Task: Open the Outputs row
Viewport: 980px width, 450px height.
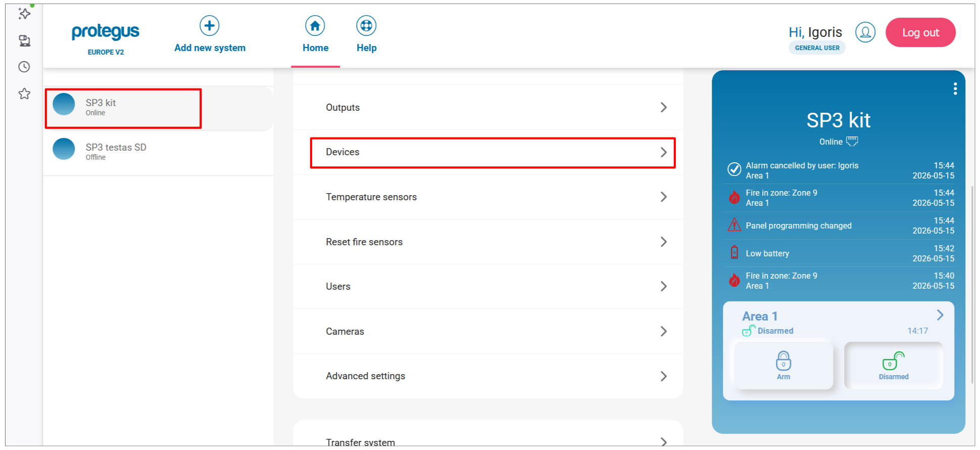Action: coord(488,107)
